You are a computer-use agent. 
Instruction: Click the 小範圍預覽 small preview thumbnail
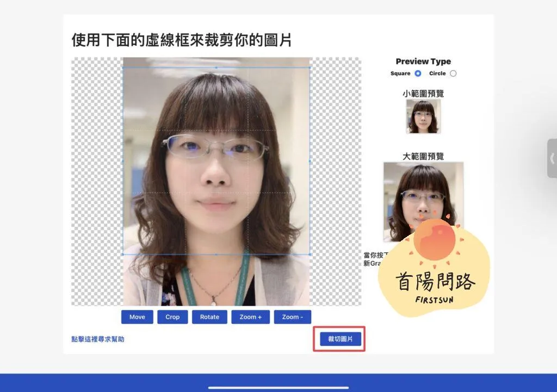pos(423,116)
